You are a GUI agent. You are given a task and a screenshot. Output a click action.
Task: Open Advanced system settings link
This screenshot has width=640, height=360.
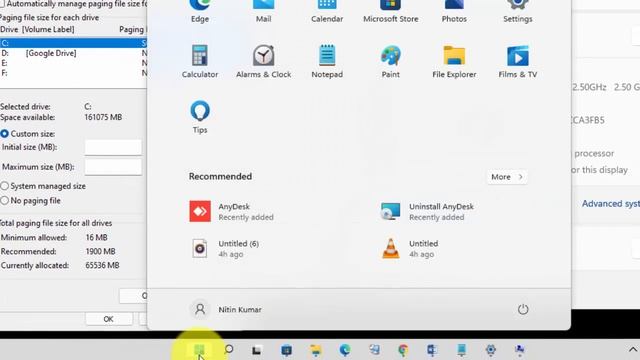[611, 204]
